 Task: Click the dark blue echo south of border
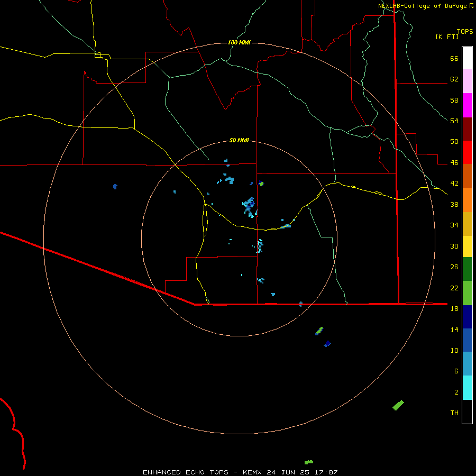coord(327,344)
